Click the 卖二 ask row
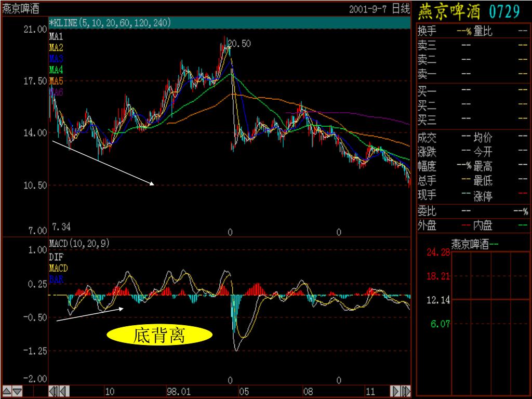This screenshot has height=399, width=532. [x=472, y=60]
